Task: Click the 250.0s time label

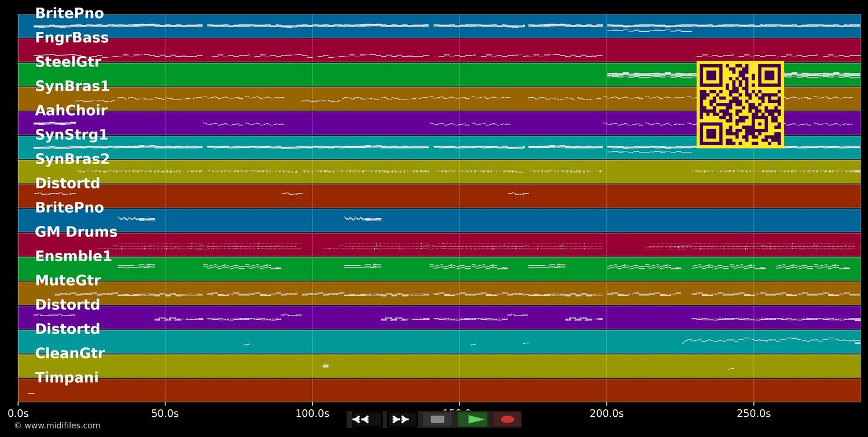Action: pos(753,414)
